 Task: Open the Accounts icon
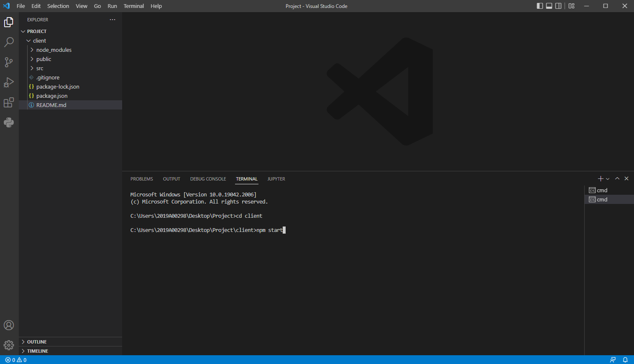9,325
